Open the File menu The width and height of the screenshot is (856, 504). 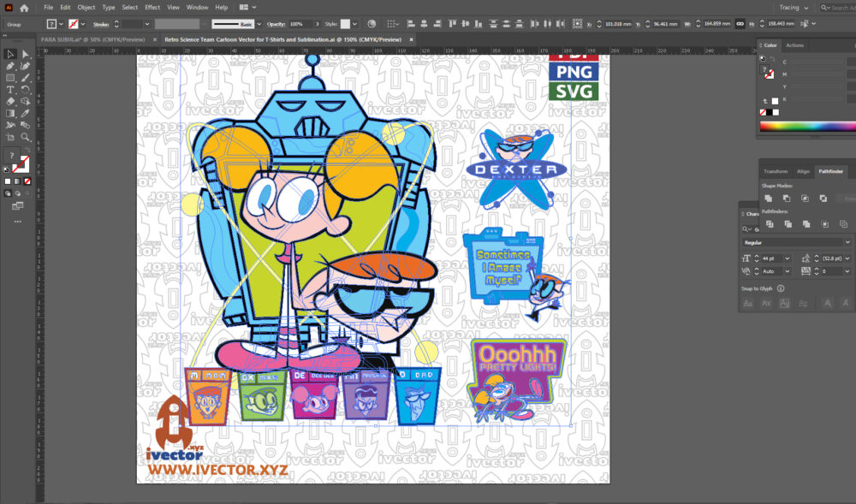(x=49, y=8)
